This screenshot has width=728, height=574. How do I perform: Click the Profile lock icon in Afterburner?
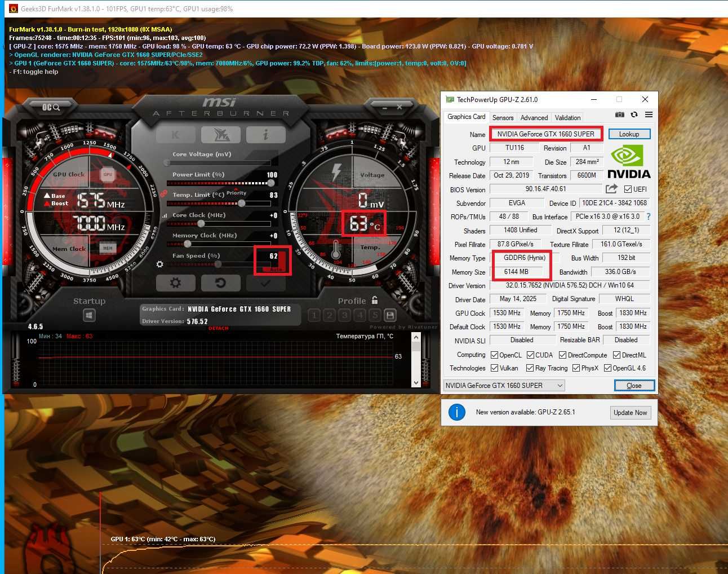tap(375, 301)
